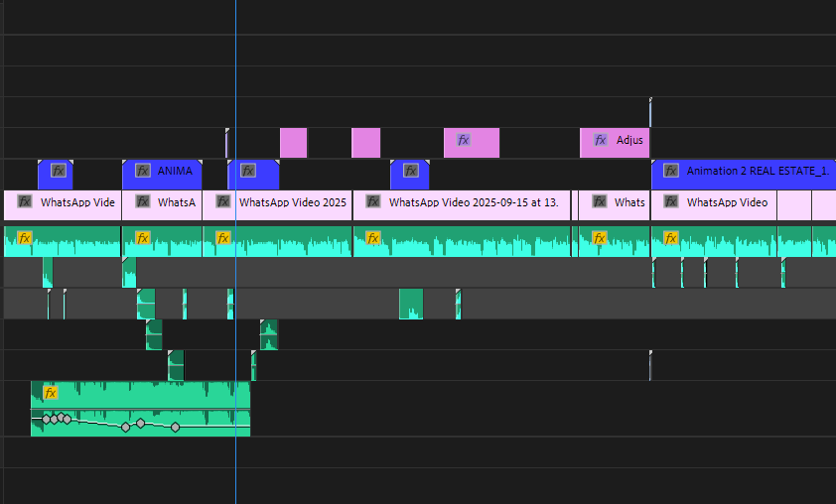
Task: Select the 'Animation 2 REAL ESTATE_1.' clip
Action: click(x=744, y=175)
